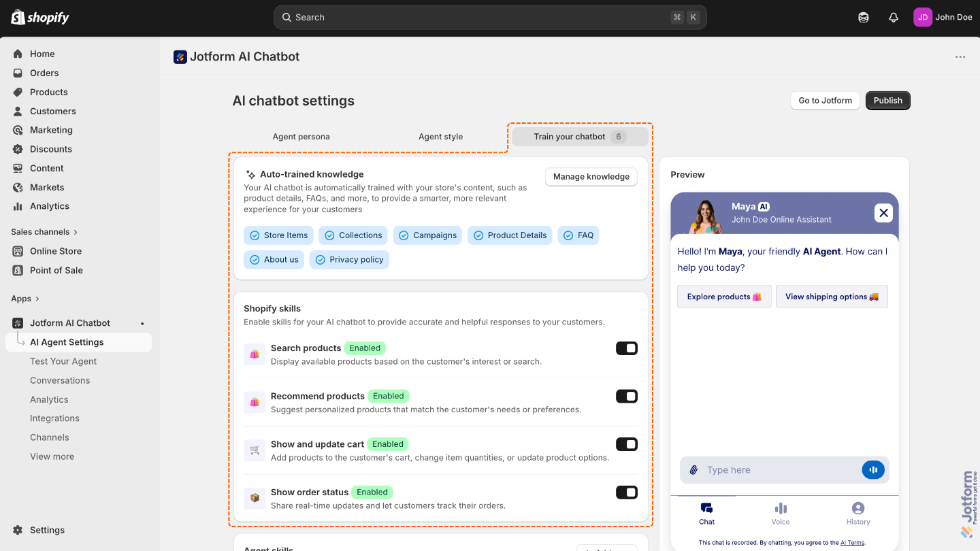Image resolution: width=980 pixels, height=551 pixels.
Task: Open the more actions ellipsis menu
Action: coord(960,57)
